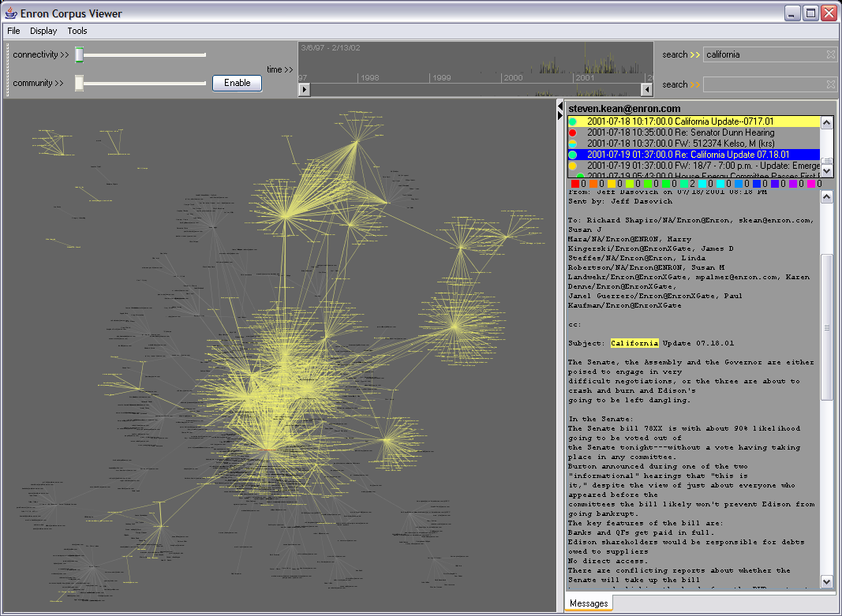The image size is (842, 616).
Task: Click the yellow arrows beside the california search
Action: point(695,54)
